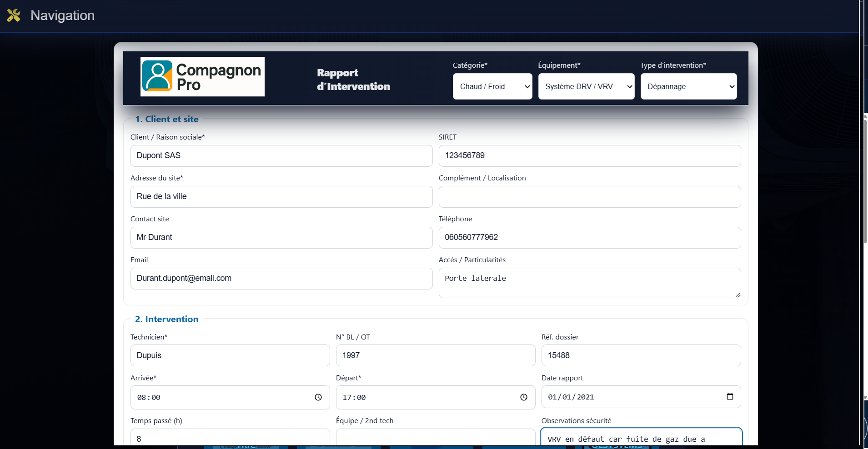The image size is (868, 449).
Task: Click the Observations sécurité textarea
Action: (641, 437)
